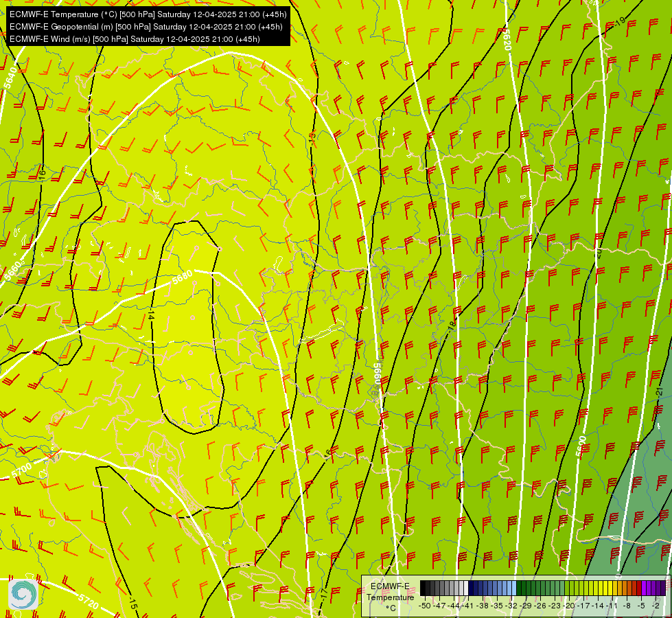Click the -5 tick label in the legend

coord(640,606)
